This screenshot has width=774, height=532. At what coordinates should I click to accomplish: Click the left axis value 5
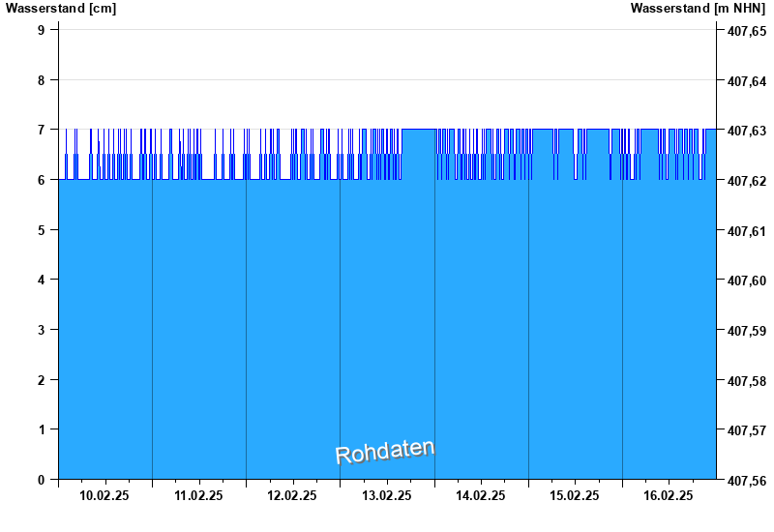pyautogui.click(x=42, y=230)
